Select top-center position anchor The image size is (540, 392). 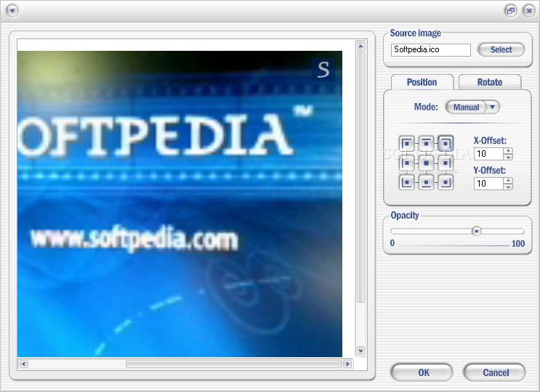[427, 143]
